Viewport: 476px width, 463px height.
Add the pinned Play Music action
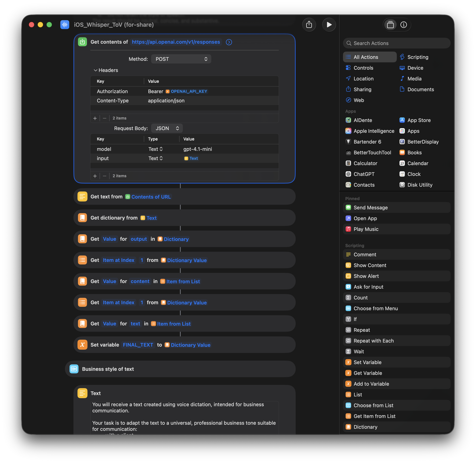pos(397,229)
